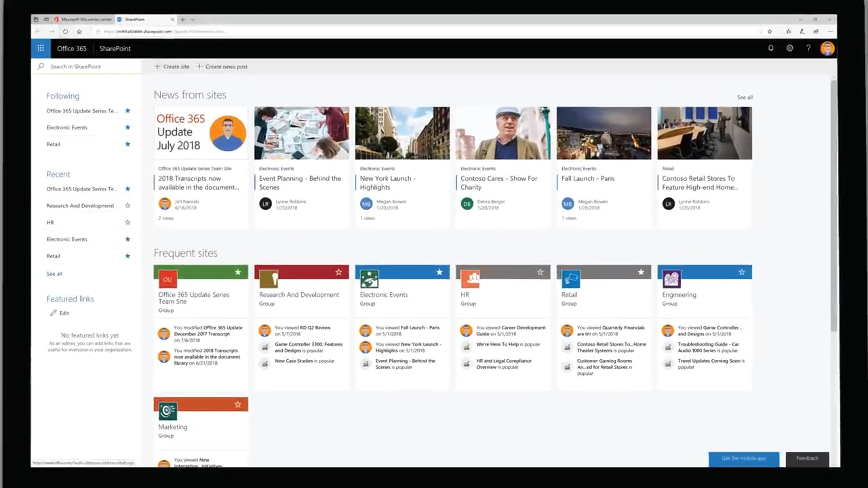Image resolution: width=868 pixels, height=488 pixels.
Task: Open the user profile avatar
Action: [x=827, y=48]
